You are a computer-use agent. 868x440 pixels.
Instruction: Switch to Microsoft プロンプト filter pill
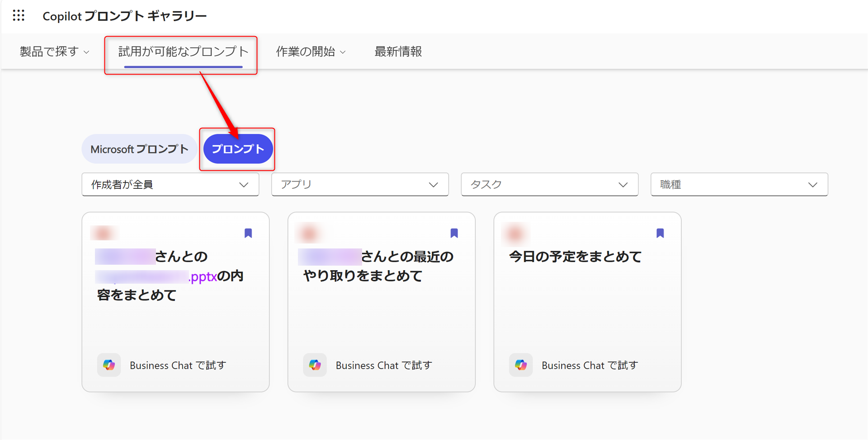pos(139,149)
